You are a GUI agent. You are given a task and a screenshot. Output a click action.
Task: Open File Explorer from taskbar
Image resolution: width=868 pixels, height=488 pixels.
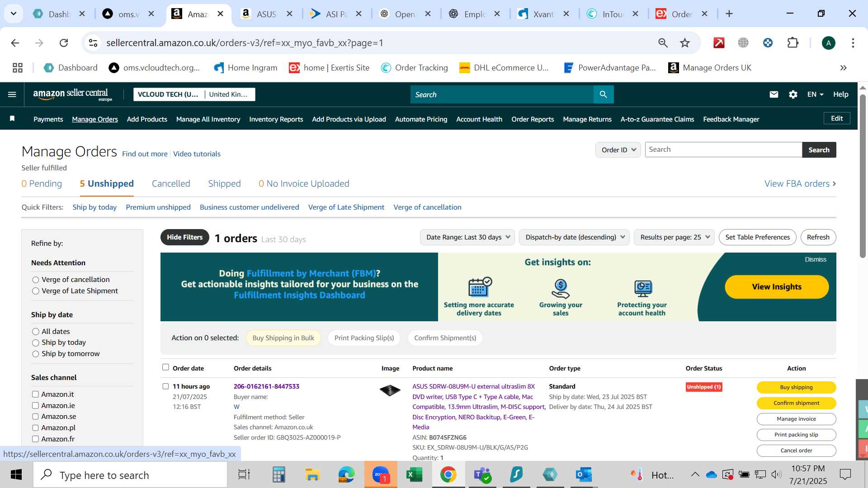pyautogui.click(x=312, y=474)
